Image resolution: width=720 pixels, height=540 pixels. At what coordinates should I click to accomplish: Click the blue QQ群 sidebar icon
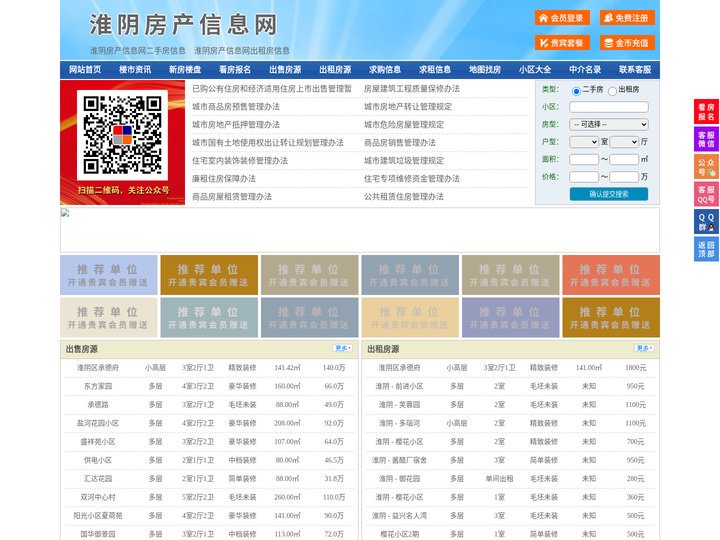(x=706, y=222)
